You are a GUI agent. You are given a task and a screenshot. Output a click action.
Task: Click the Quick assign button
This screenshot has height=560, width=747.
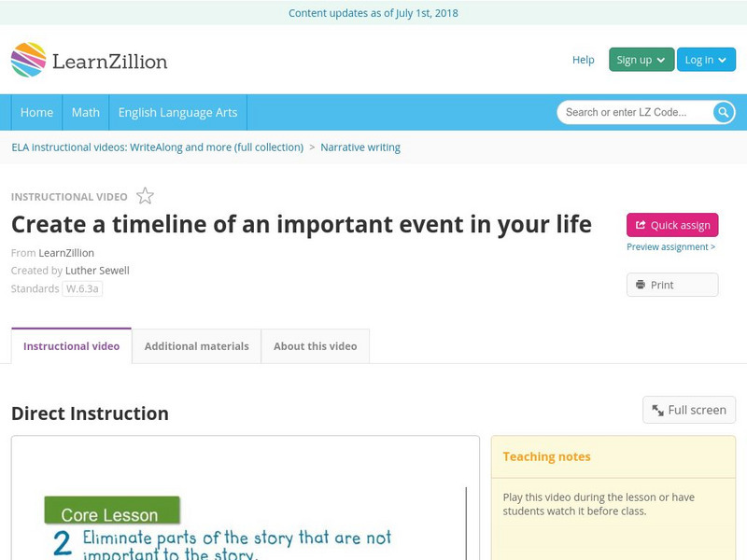671,223
